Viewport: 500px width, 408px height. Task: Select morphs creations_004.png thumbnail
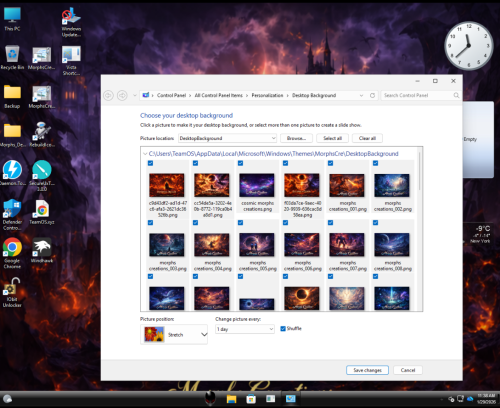tap(212, 245)
